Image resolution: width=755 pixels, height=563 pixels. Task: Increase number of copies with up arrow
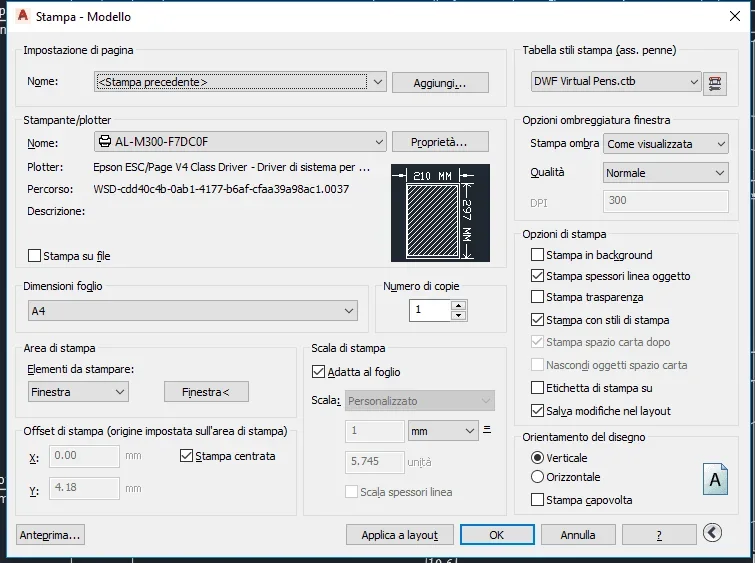(x=459, y=305)
